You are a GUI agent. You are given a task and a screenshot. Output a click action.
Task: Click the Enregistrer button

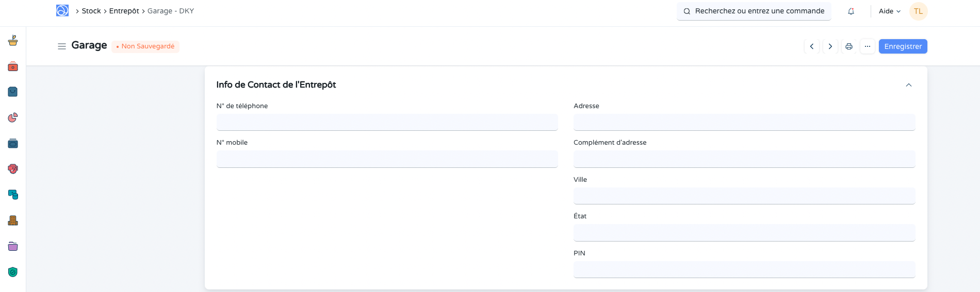coord(903,46)
